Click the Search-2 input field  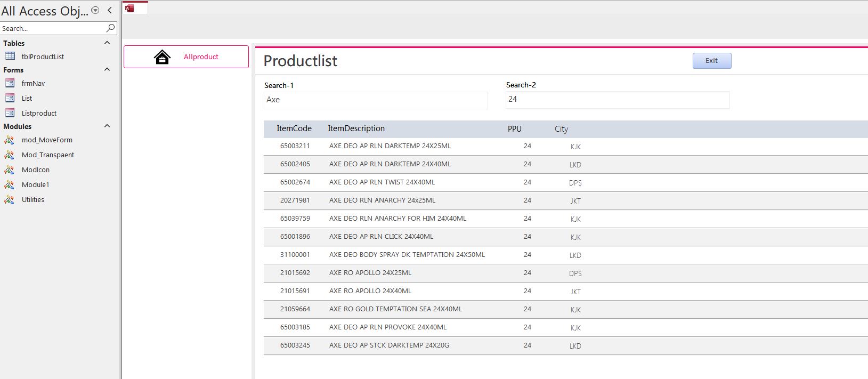617,99
